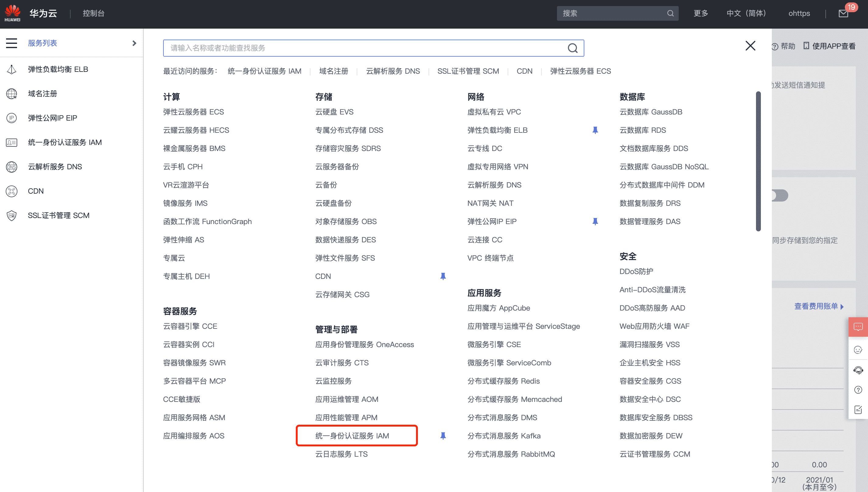Screen dimensions: 868x492
Task: Open recent service 域名注册
Action: [334, 71]
